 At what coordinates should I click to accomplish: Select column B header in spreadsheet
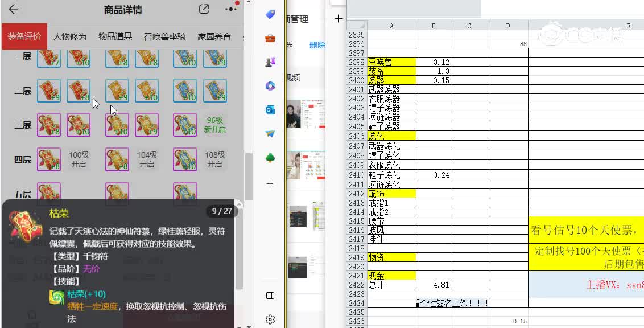pos(434,26)
